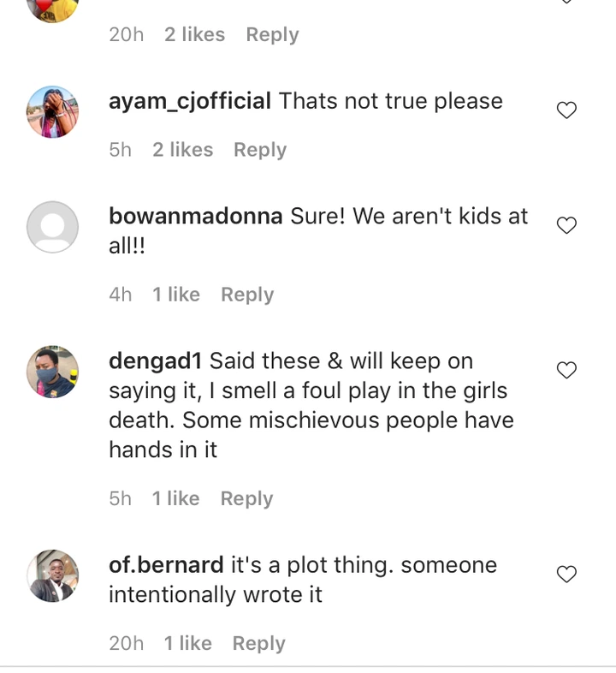Reply to ayam_cjofficial's comment
This screenshot has height=673, width=616.
tap(260, 150)
